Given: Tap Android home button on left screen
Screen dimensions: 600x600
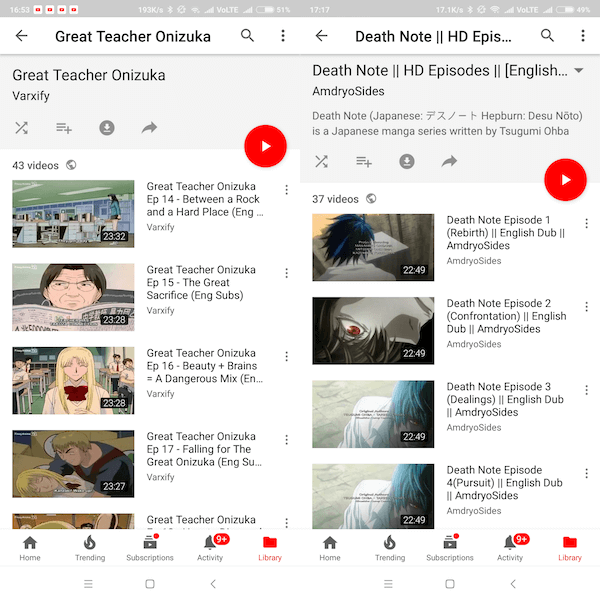Looking at the screenshot, I should point(150,584).
